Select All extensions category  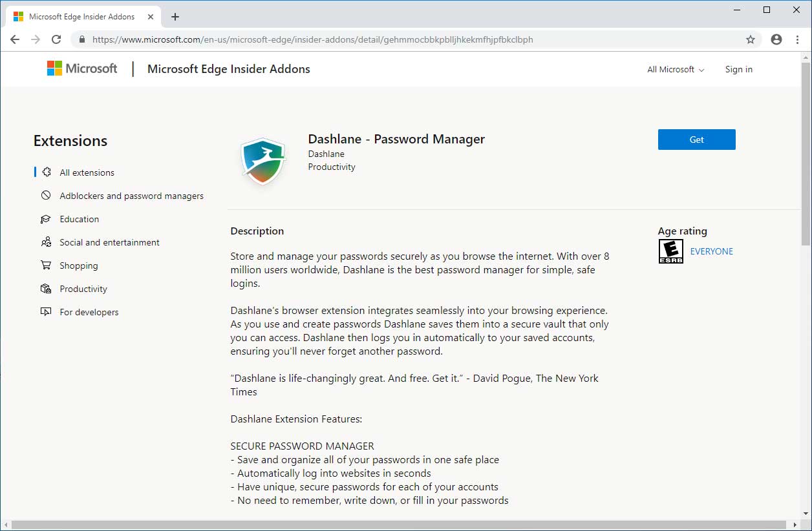tap(87, 172)
